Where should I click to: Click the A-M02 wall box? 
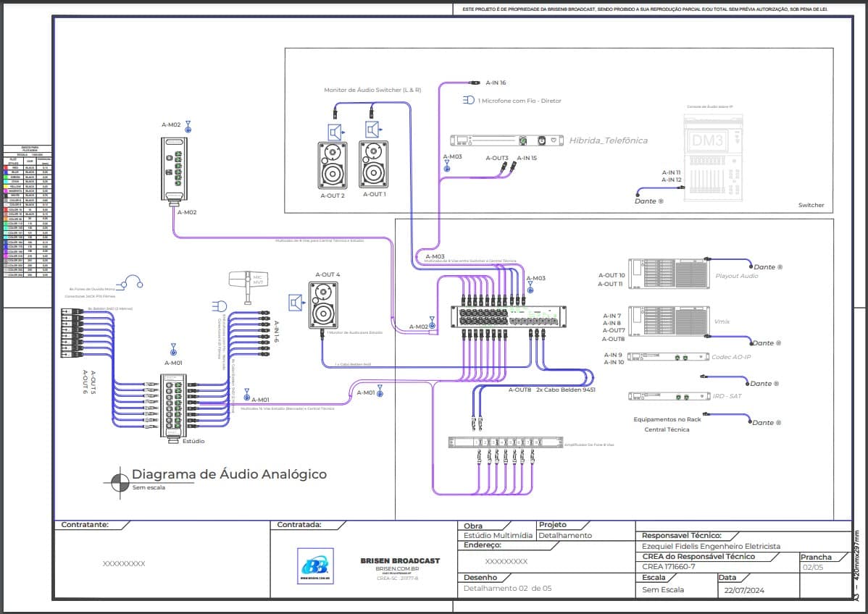tap(175, 169)
